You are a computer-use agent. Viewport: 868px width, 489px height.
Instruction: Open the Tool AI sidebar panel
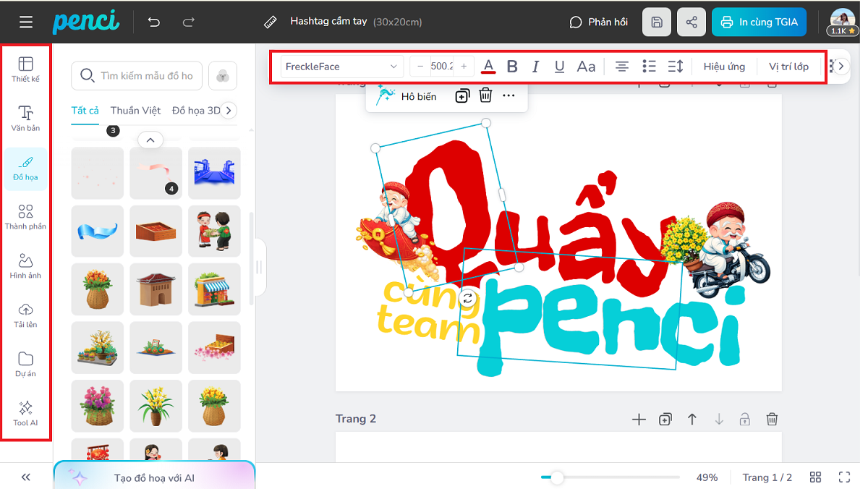(x=25, y=413)
